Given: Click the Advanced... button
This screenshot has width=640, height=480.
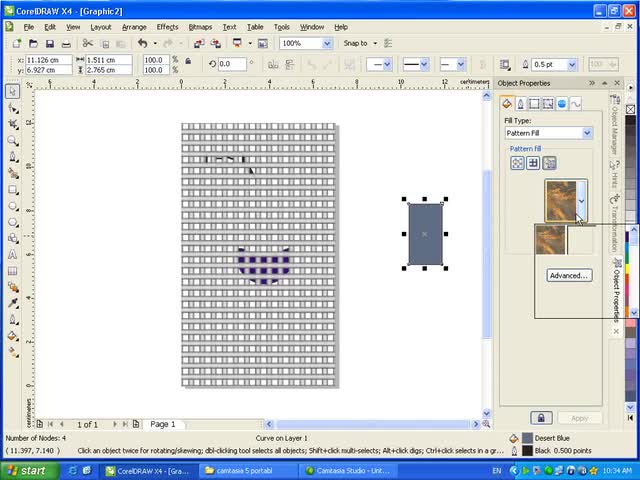Looking at the screenshot, I should coord(568,275).
